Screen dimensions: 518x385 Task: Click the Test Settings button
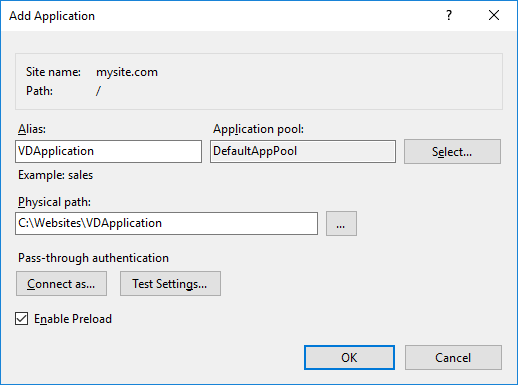[170, 284]
